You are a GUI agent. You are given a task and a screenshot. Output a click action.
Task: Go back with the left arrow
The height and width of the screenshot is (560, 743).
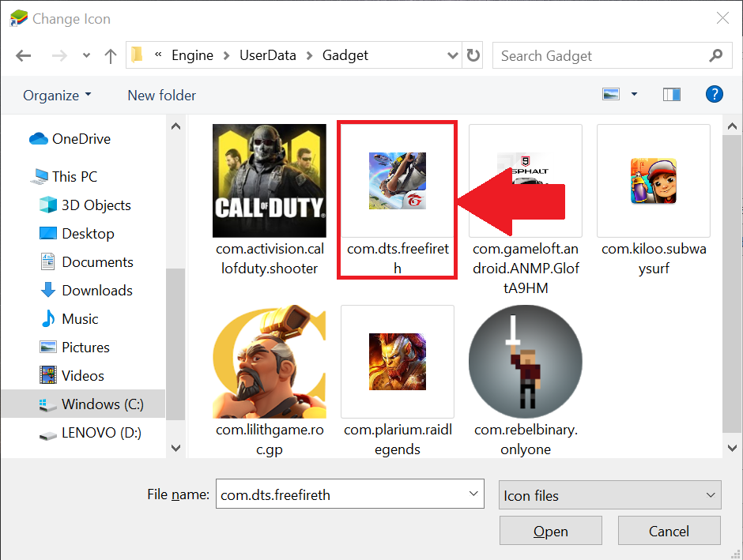click(x=23, y=56)
